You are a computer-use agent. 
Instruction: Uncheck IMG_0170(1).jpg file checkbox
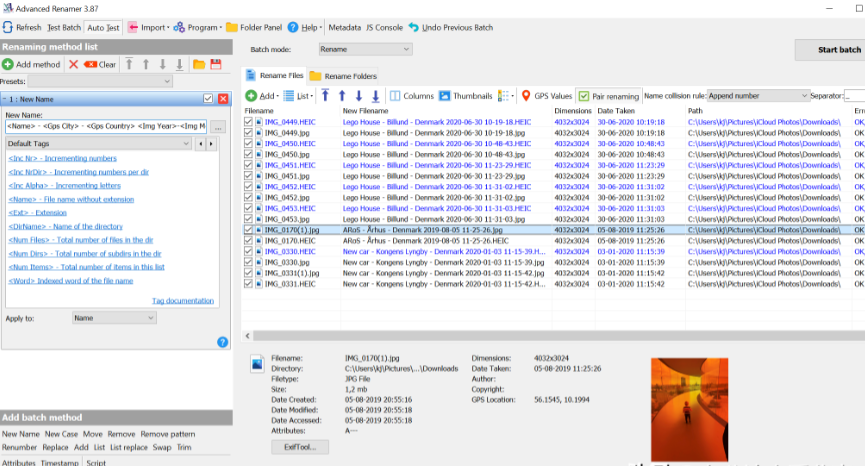pos(248,230)
